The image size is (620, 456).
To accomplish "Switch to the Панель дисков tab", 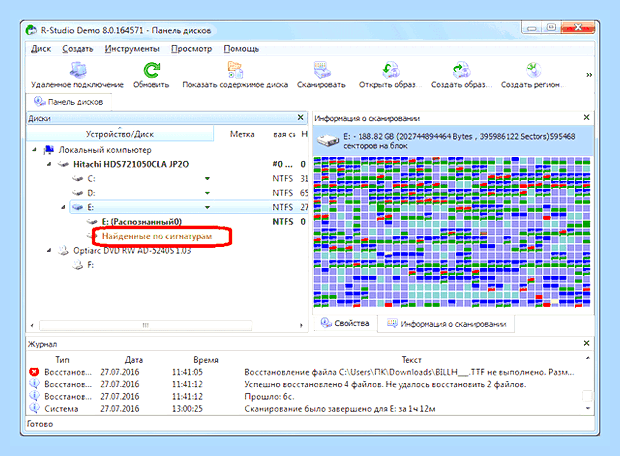I will point(69,102).
